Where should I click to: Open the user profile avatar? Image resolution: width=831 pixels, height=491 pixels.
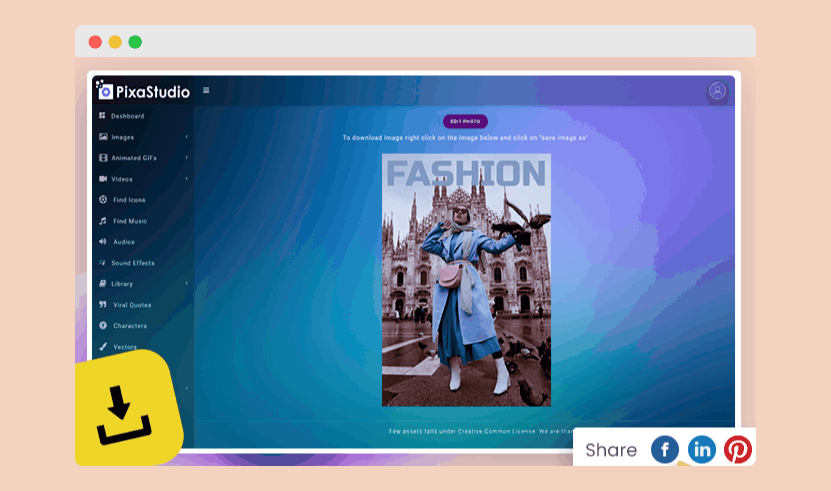click(717, 91)
